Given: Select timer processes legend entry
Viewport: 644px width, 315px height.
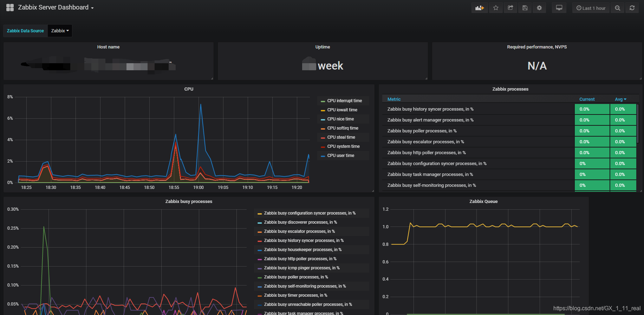Looking at the screenshot, I should pyautogui.click(x=295, y=295).
